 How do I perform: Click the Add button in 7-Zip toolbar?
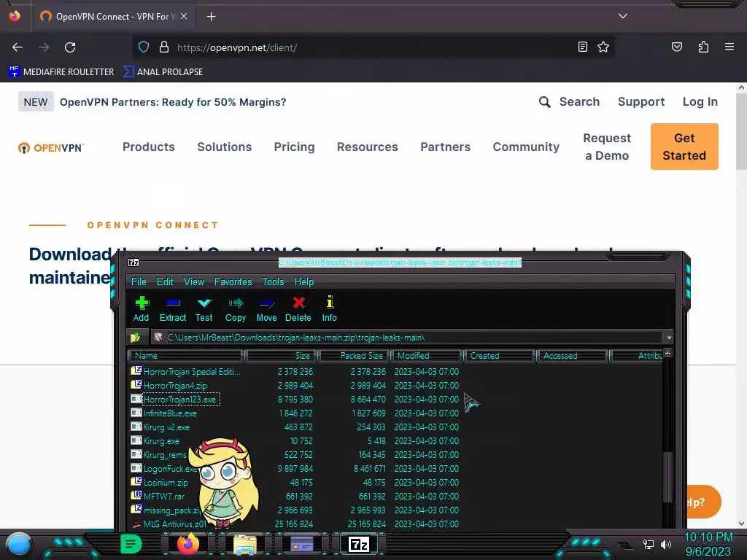point(141,309)
